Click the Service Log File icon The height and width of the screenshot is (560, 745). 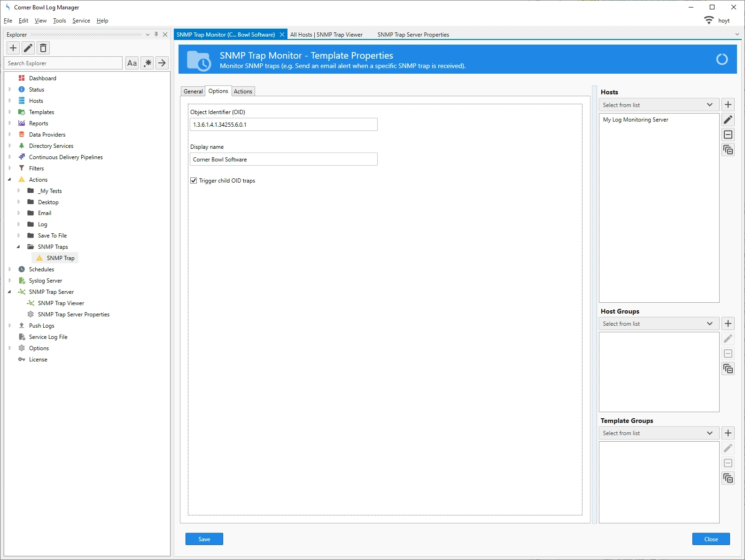pyautogui.click(x=22, y=337)
